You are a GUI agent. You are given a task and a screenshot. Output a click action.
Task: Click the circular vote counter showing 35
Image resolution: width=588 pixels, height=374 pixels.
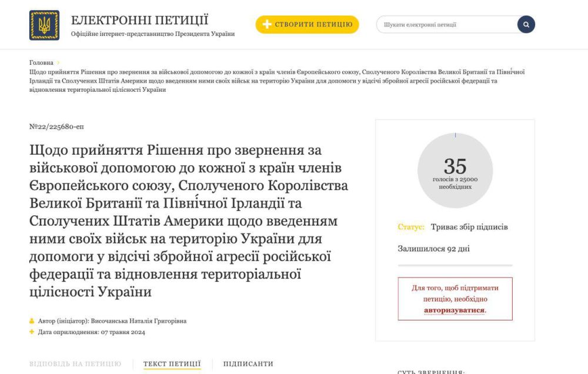tap(455, 171)
